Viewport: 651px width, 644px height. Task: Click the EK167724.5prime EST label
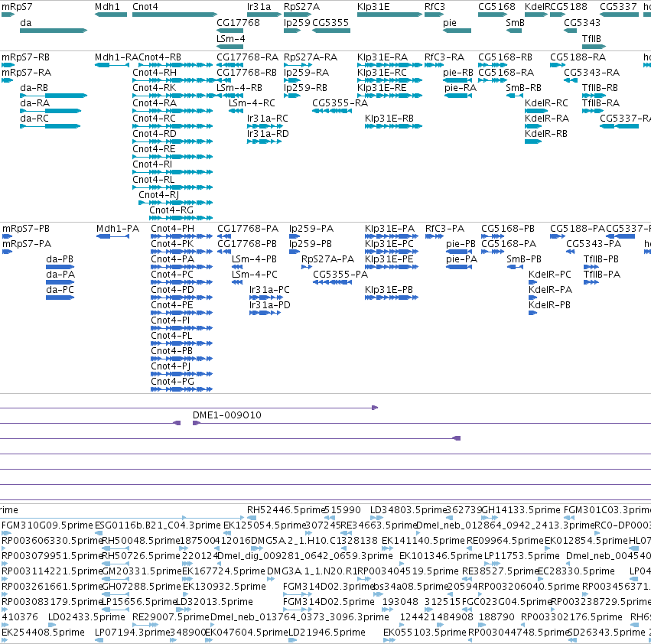click(x=223, y=571)
